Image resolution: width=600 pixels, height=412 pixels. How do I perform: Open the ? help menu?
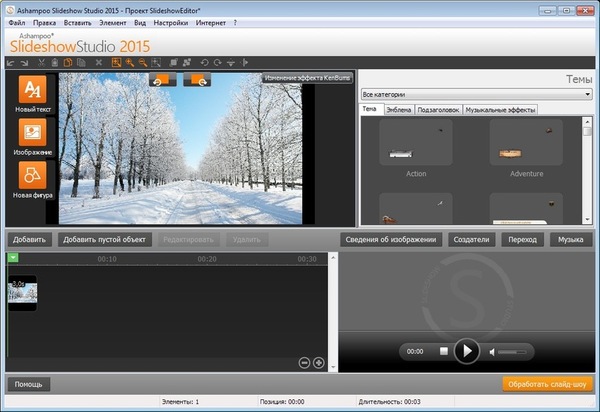235,23
